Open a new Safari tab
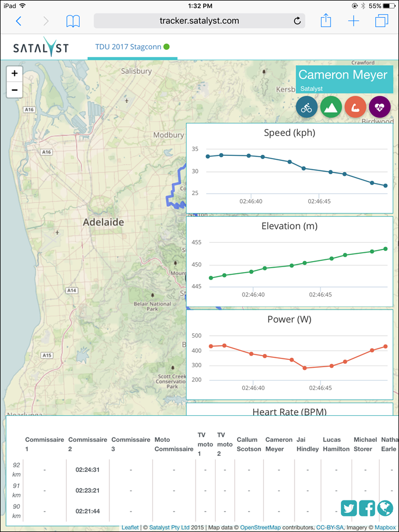This screenshot has width=399, height=532. point(354,21)
